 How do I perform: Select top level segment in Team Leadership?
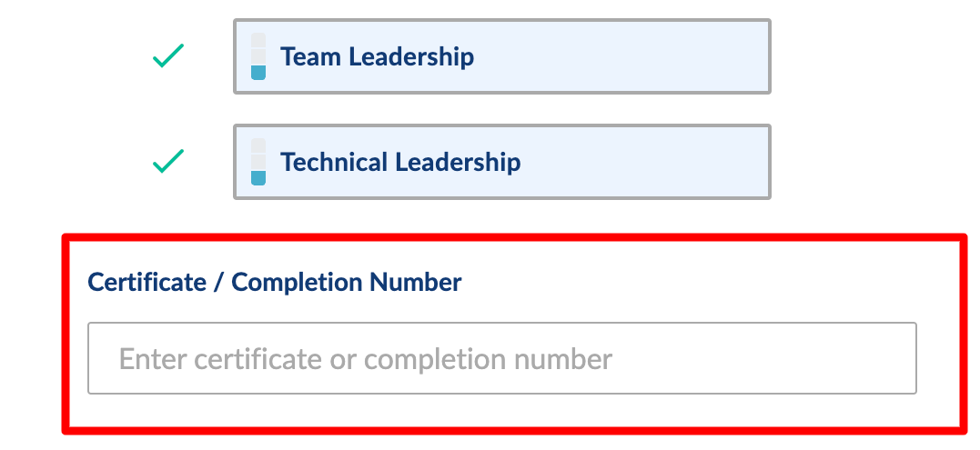258,40
